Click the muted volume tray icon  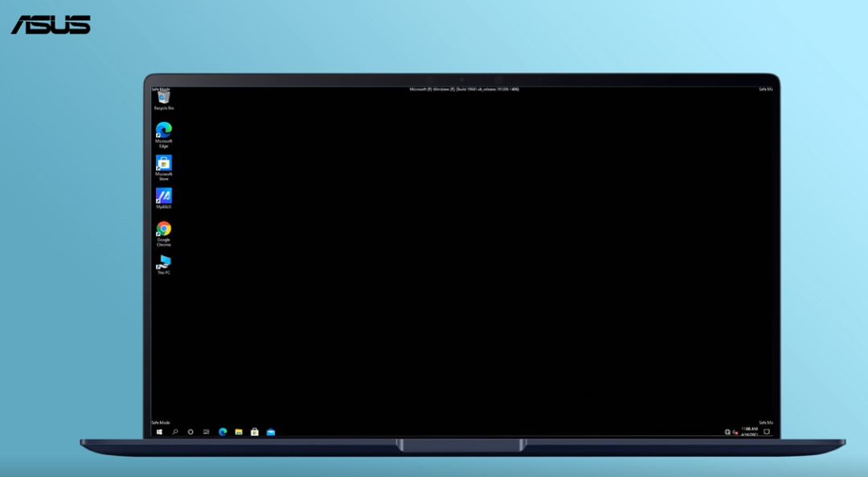tap(735, 432)
